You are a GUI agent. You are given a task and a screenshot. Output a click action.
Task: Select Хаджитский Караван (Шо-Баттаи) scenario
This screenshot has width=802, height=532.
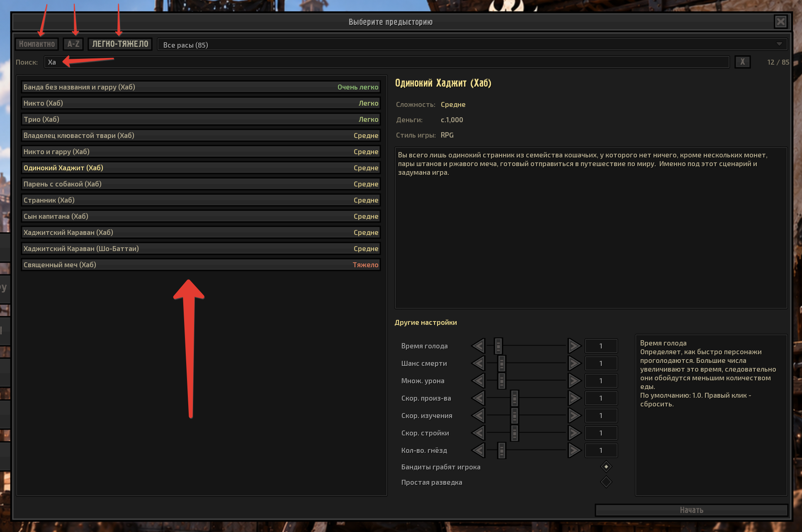201,249
